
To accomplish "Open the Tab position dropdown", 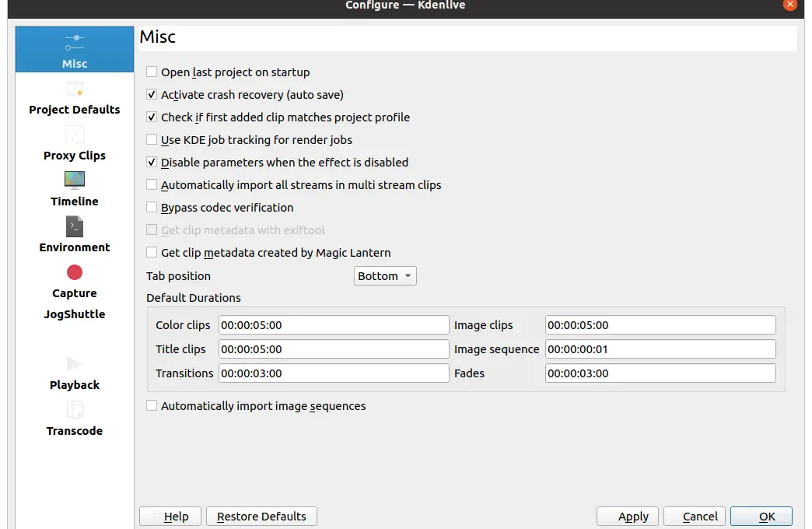I will [385, 275].
